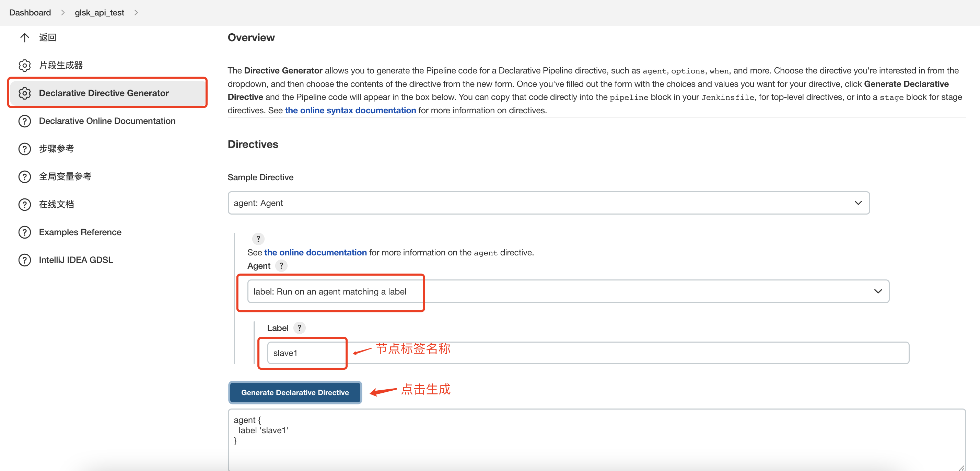Click the help icon beside 全局变量参考
Image resolution: width=980 pixels, height=471 pixels.
pyautogui.click(x=24, y=177)
